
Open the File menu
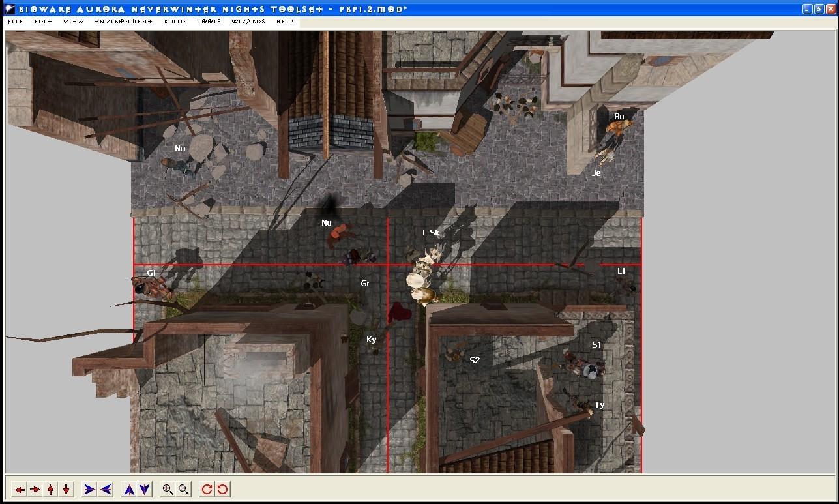(15, 22)
